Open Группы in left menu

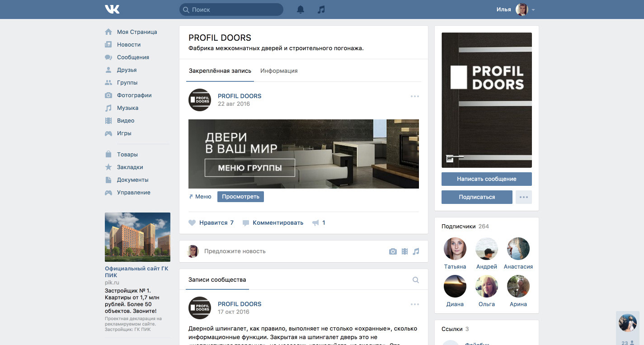click(x=127, y=83)
